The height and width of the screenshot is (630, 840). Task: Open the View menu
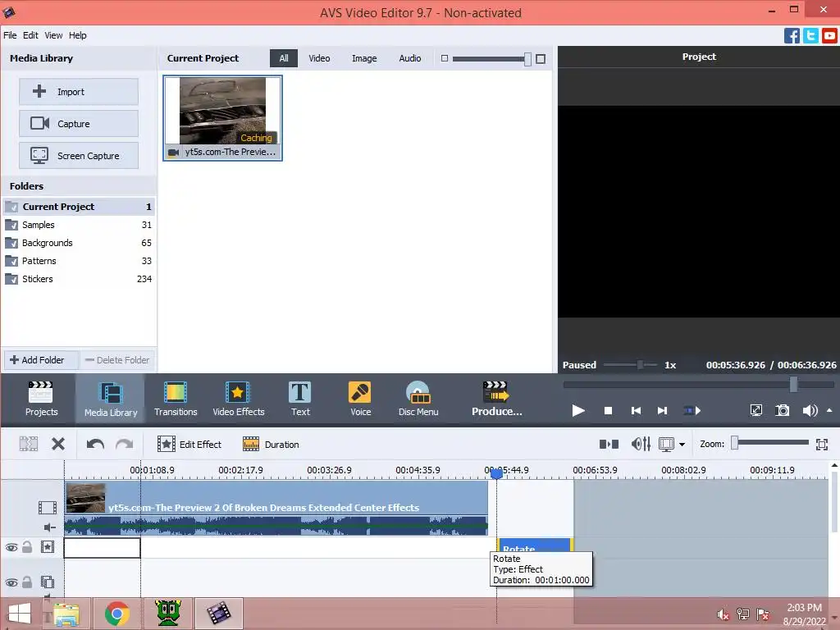point(53,35)
